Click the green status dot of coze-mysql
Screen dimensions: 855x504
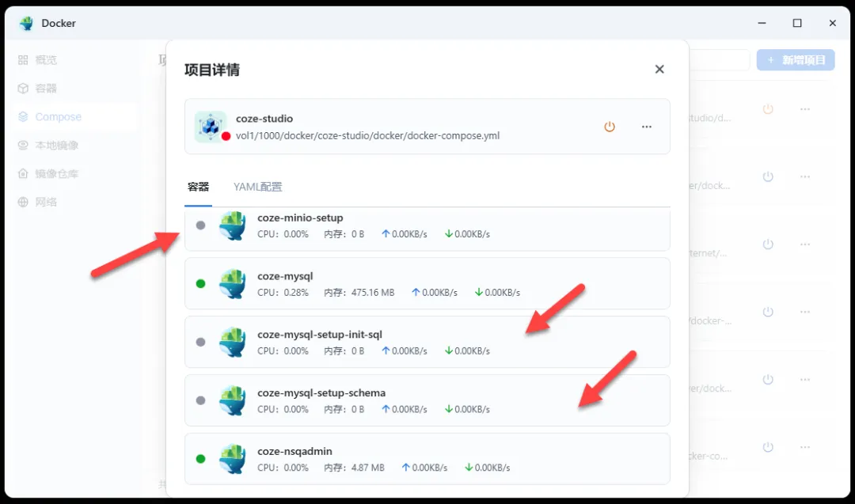click(x=200, y=283)
